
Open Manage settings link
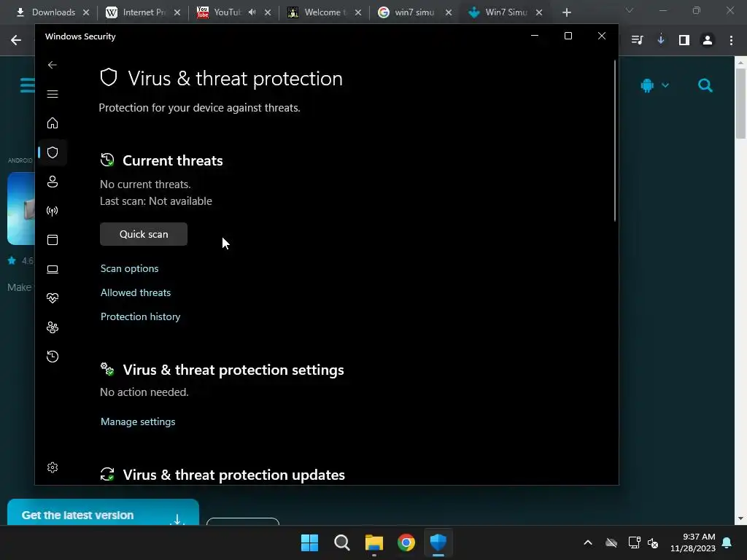pyautogui.click(x=138, y=421)
